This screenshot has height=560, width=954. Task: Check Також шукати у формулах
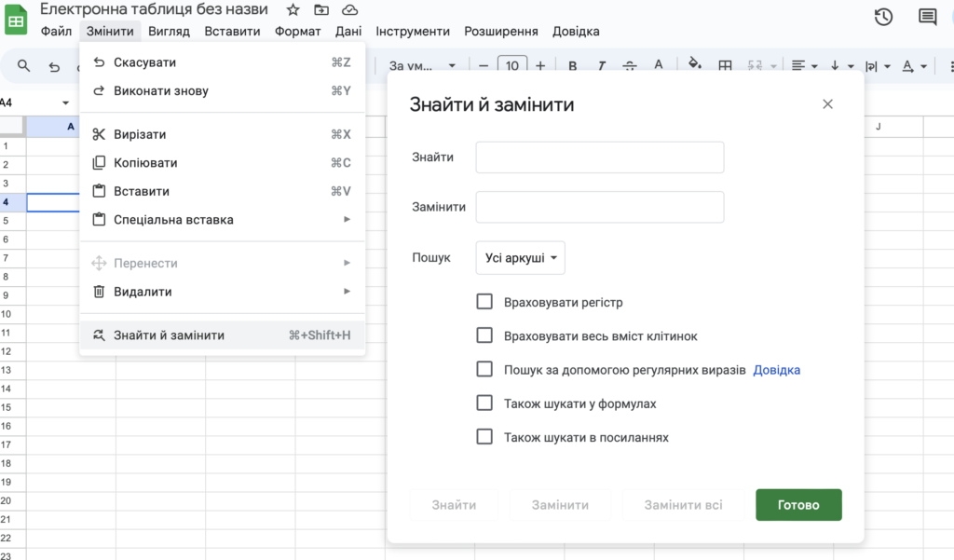[x=484, y=403]
